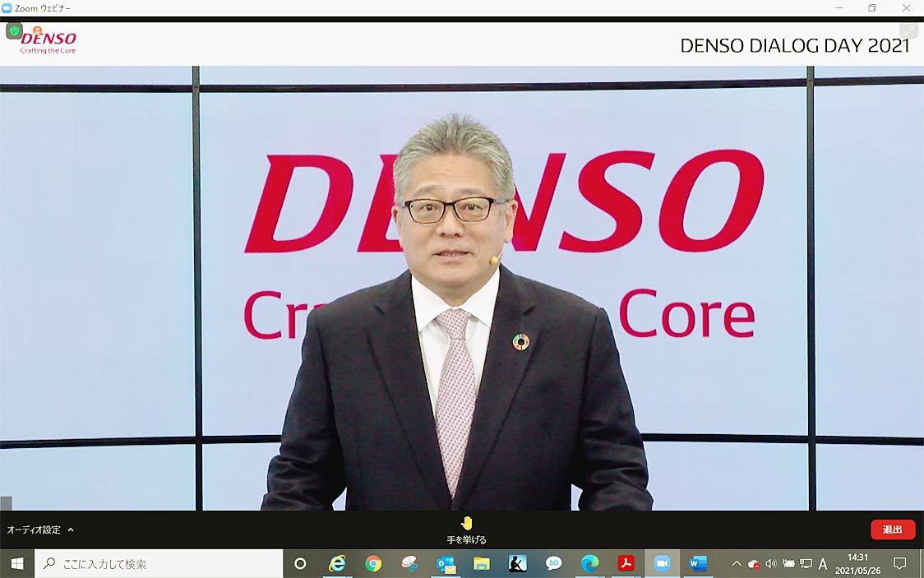Viewport: 924px width, 578px height.
Task: Open Microsoft Edge from the taskbar
Action: coord(589,563)
